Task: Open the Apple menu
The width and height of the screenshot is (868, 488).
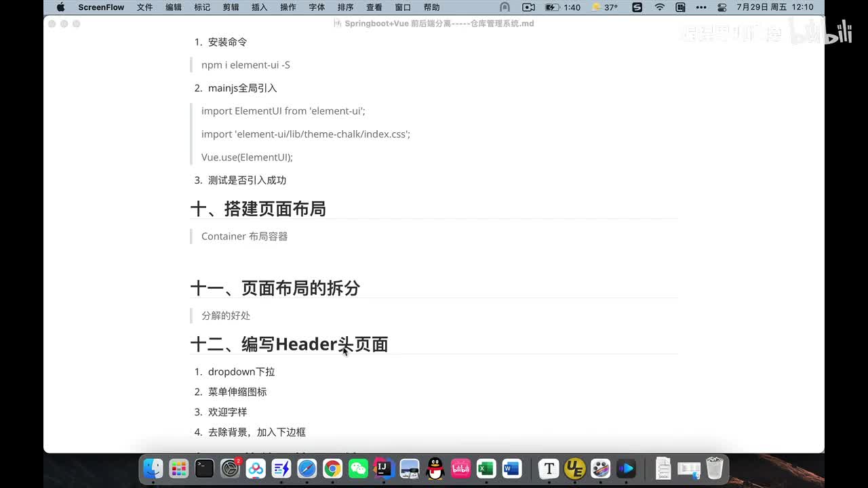Action: click(x=60, y=7)
